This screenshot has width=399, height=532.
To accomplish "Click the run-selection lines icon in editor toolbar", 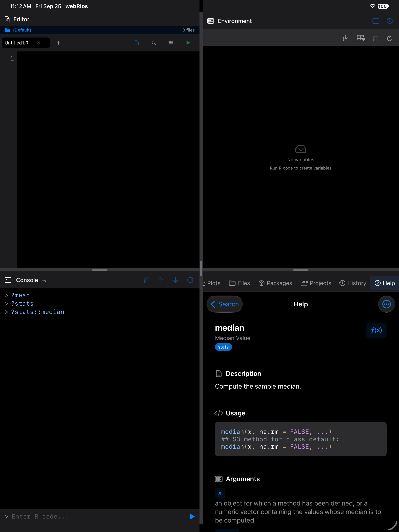I will (171, 43).
